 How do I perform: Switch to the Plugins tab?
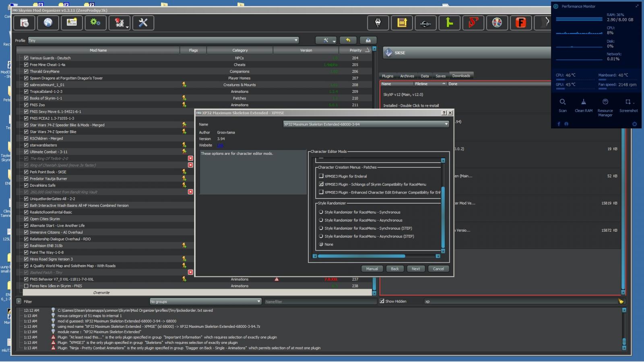(388, 76)
